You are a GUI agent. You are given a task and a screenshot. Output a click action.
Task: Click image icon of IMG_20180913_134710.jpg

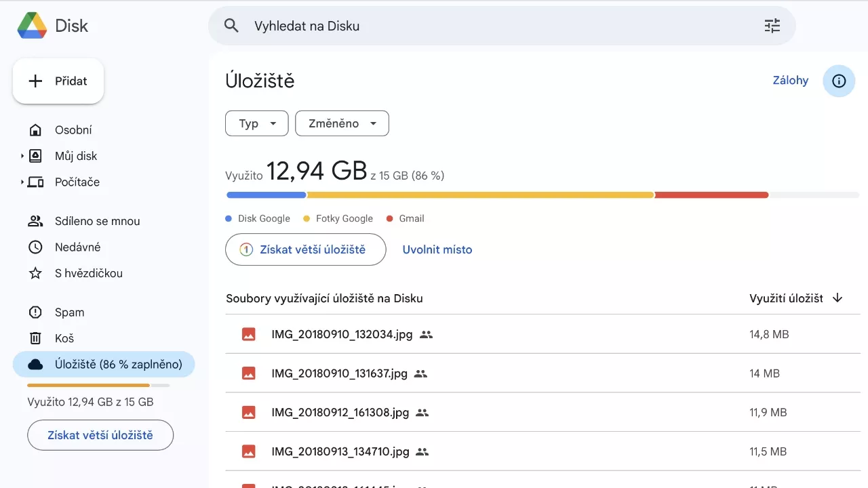click(x=249, y=451)
